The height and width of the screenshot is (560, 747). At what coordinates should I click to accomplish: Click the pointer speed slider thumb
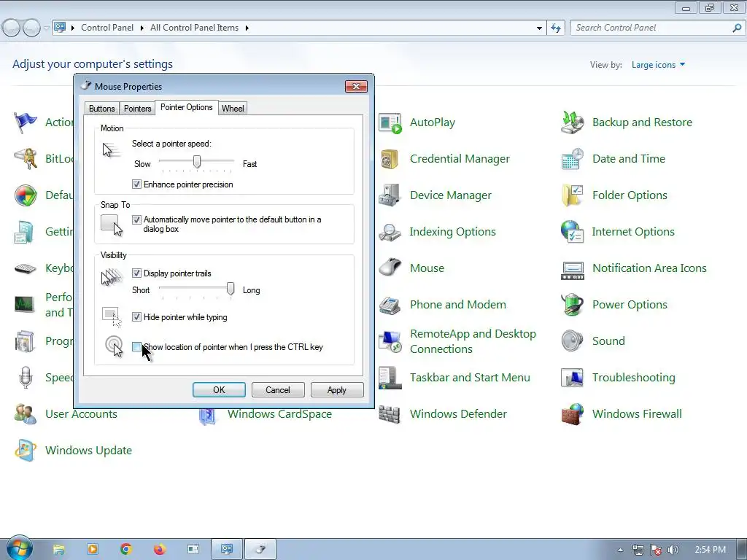(x=197, y=162)
